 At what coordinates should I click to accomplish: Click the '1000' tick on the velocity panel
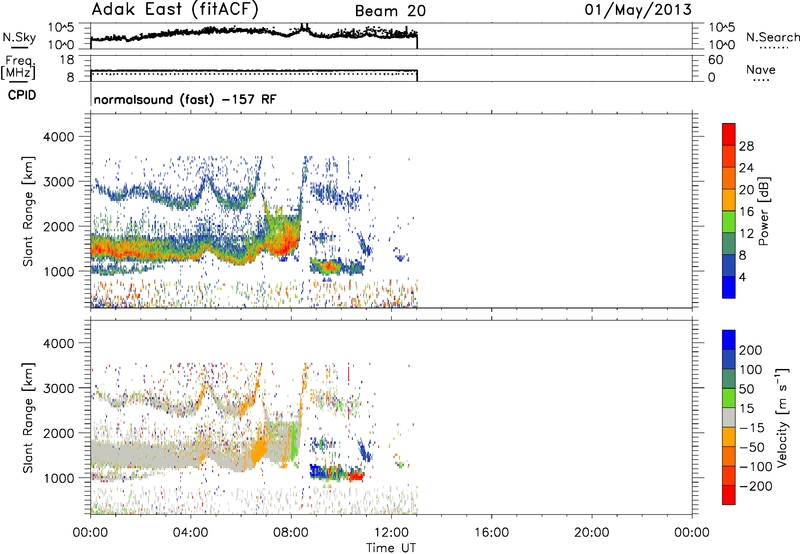58,478
